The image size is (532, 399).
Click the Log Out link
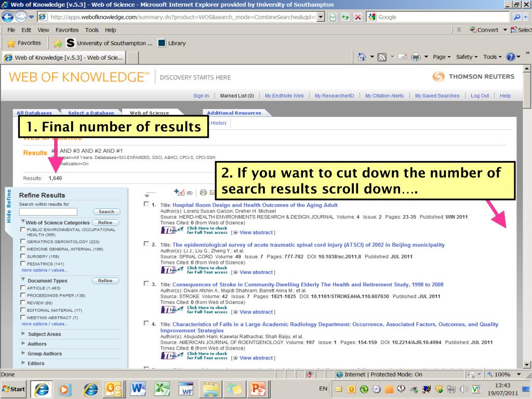(480, 96)
